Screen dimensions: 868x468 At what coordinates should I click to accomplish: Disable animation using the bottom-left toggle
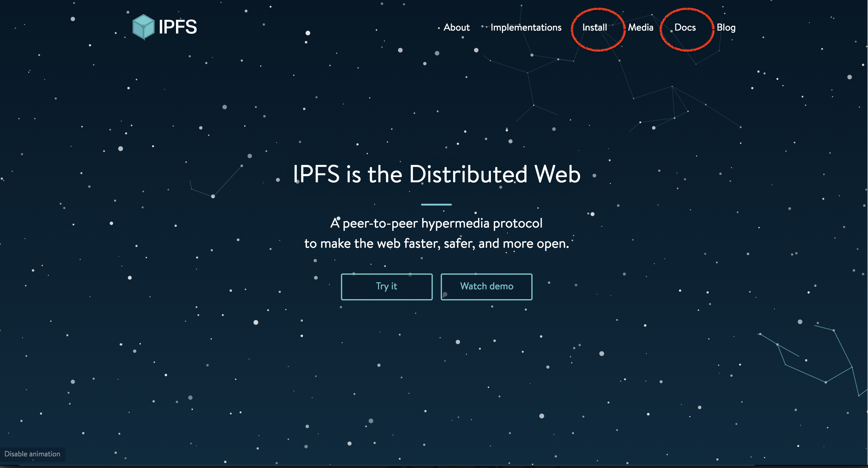click(32, 454)
